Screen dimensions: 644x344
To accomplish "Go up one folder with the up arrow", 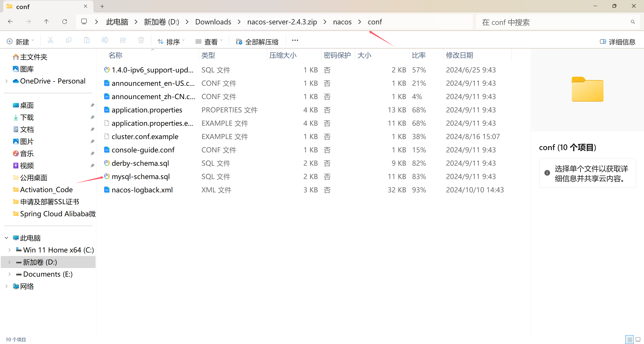I will [46, 22].
